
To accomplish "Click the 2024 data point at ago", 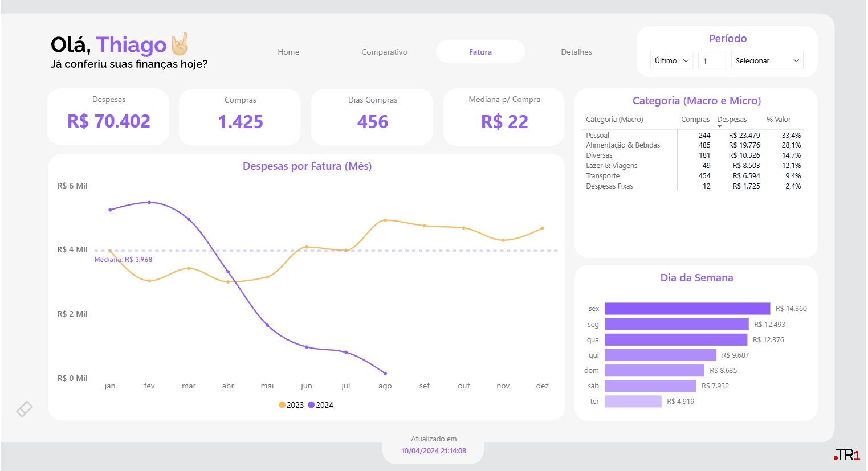I will pos(385,374).
